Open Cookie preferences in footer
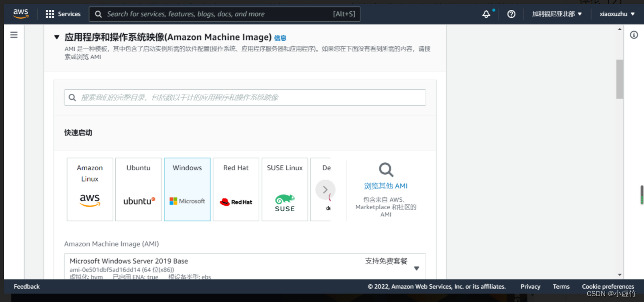The height and width of the screenshot is (302, 644). click(608, 287)
